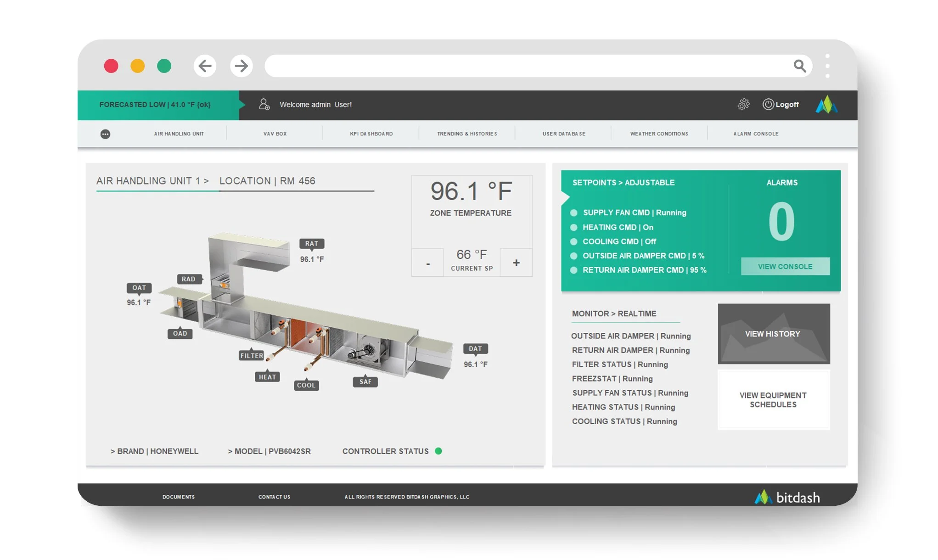Click View Equipment Schedules button
This screenshot has height=560, width=938.
coord(773,400)
